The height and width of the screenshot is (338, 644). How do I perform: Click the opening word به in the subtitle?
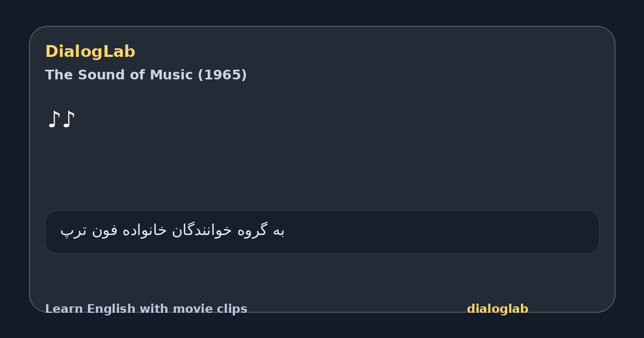point(278,230)
